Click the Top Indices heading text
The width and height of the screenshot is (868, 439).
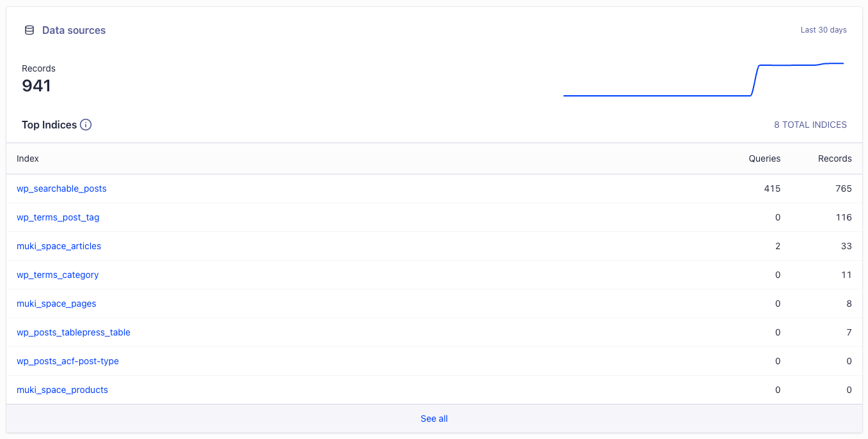click(49, 125)
